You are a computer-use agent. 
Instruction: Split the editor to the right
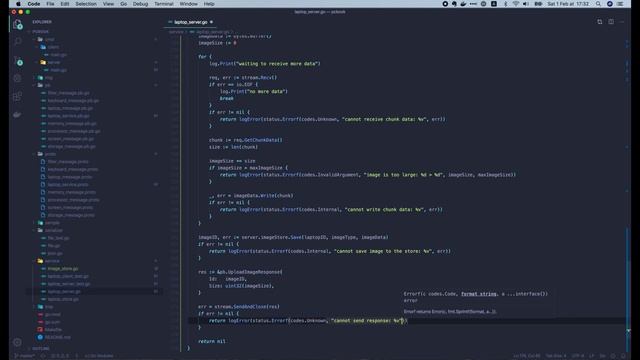click(x=611, y=22)
